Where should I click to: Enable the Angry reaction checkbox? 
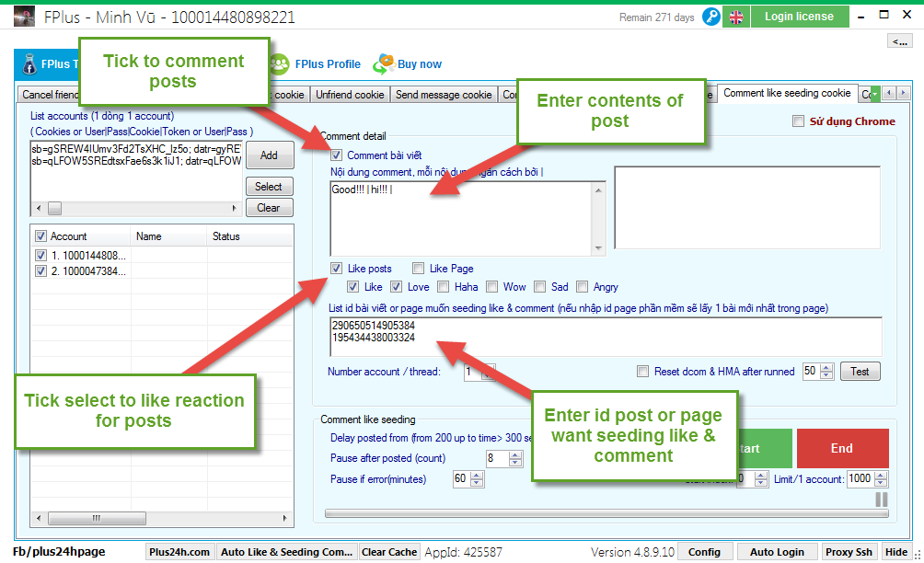pos(583,287)
